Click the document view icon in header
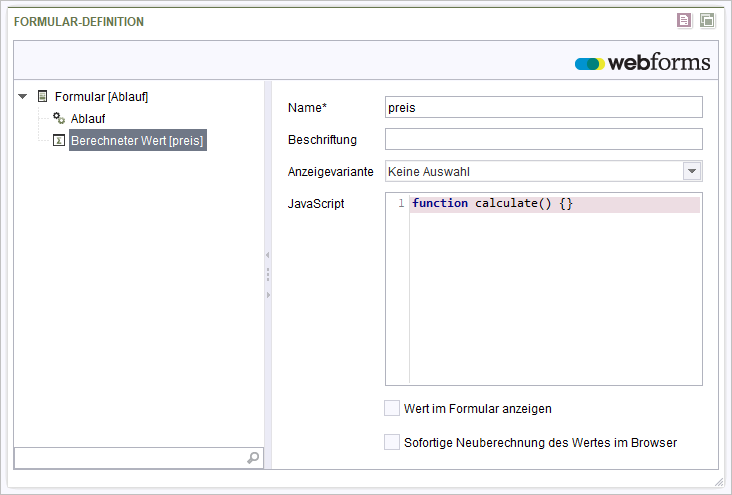Screen dimensions: 732x495 [684, 21]
